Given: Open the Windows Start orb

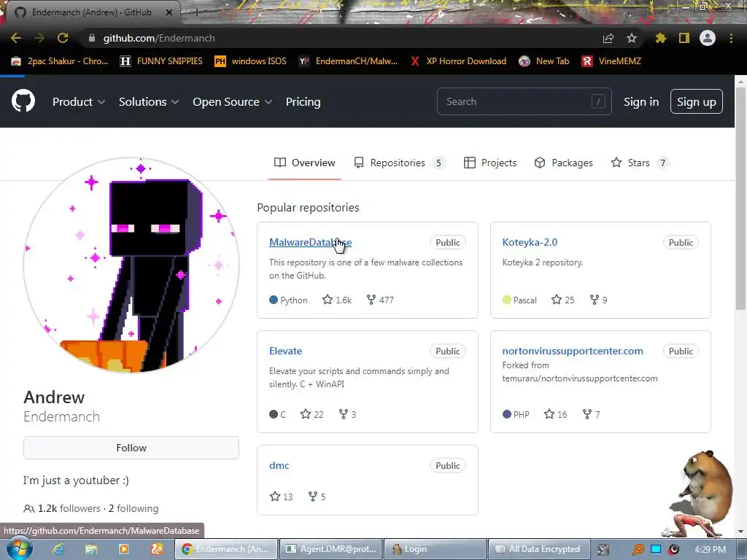Looking at the screenshot, I should [x=19, y=549].
